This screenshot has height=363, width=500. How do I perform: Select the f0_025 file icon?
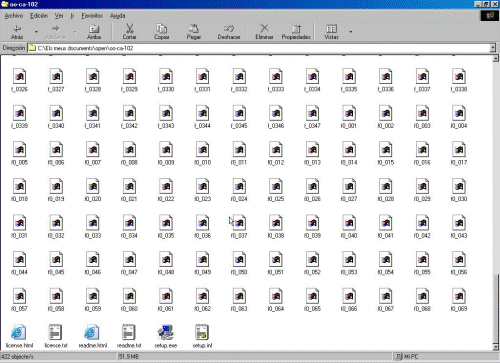(276, 186)
